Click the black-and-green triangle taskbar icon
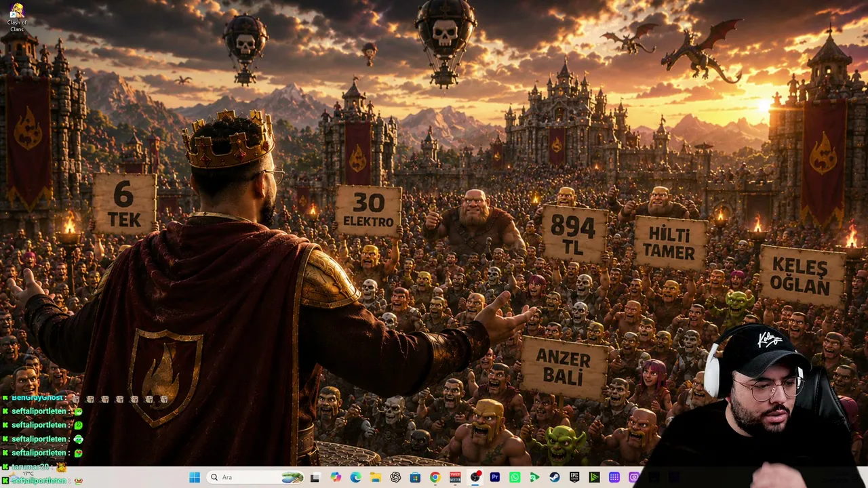This screenshot has width=868, height=488. 594,477
